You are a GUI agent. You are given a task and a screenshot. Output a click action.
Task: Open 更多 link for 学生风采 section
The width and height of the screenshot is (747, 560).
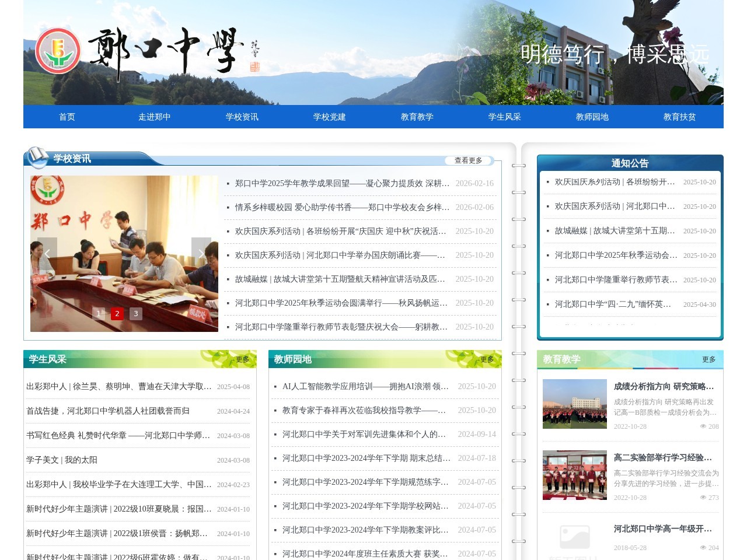click(243, 359)
